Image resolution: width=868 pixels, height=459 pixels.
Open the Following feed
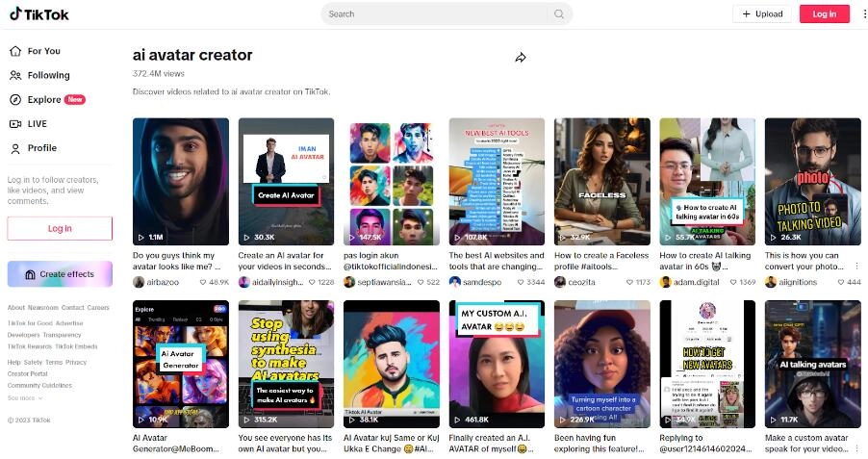48,75
